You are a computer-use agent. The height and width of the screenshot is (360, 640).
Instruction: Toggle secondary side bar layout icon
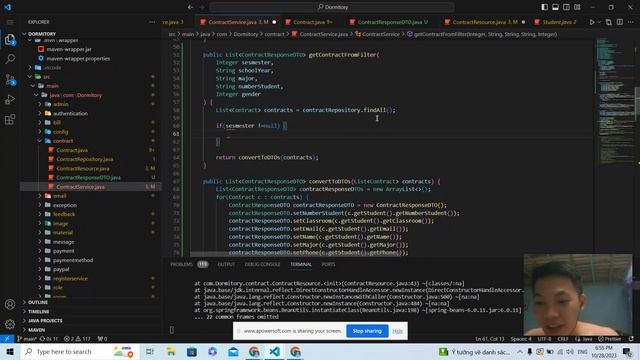(566, 7)
